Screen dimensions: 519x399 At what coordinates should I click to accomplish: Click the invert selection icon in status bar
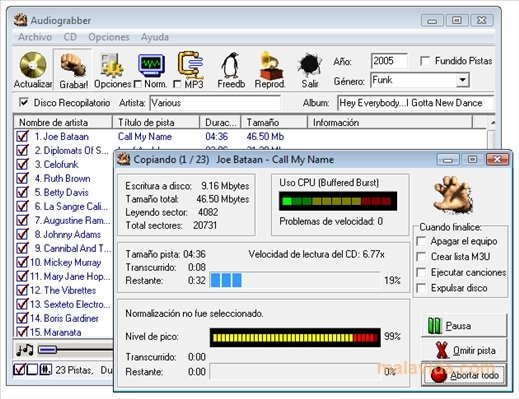point(46,370)
